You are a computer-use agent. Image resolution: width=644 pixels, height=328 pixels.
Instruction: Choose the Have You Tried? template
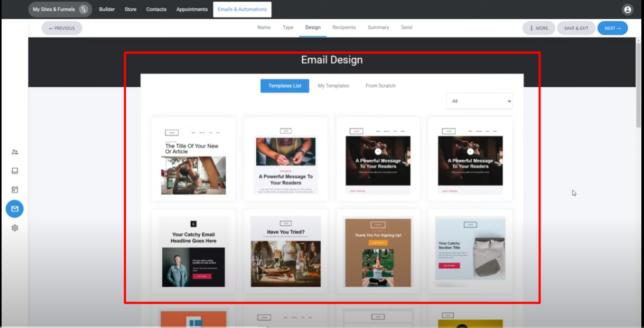click(x=286, y=251)
